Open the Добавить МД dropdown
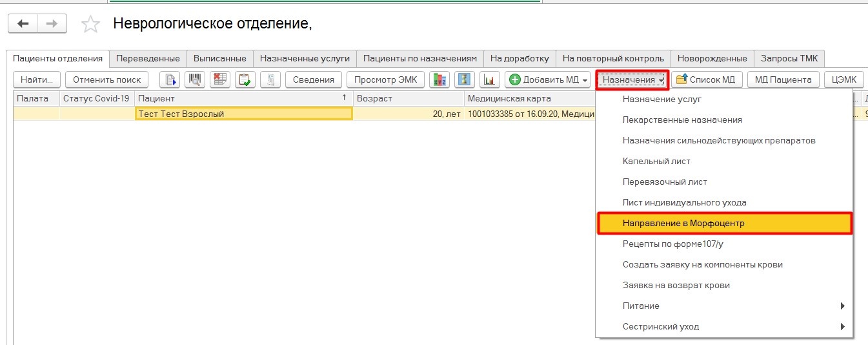This screenshot has height=345, width=868. tap(549, 80)
